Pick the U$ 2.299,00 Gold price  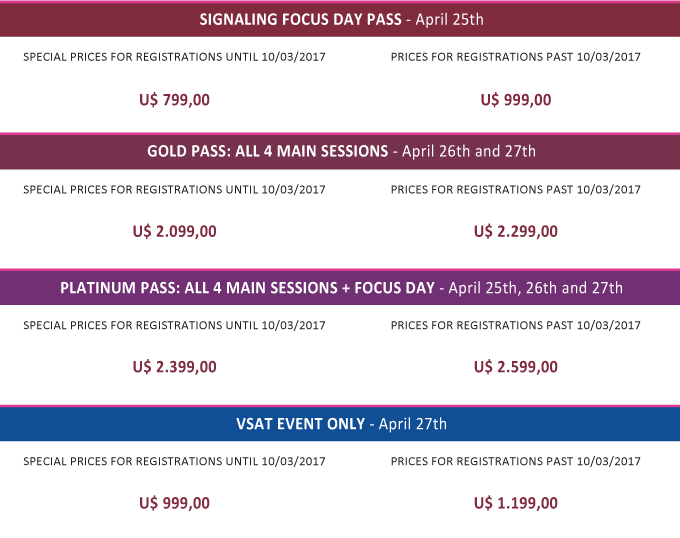515,231
